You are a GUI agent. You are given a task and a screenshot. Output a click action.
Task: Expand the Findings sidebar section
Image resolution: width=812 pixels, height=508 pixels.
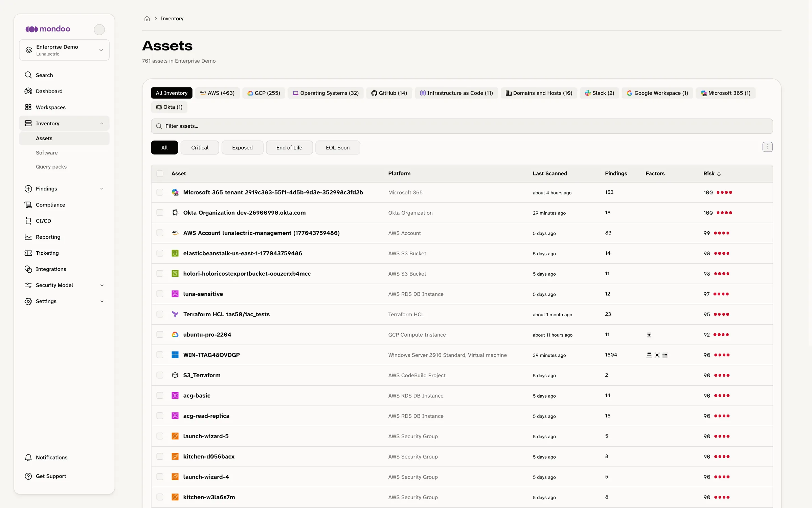coord(102,189)
